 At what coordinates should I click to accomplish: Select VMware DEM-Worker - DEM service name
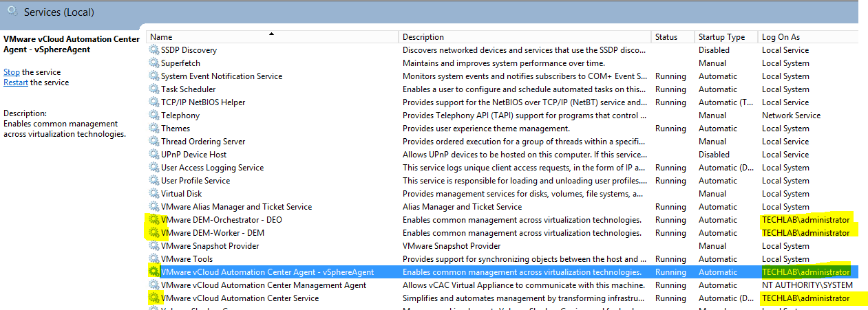point(213,233)
